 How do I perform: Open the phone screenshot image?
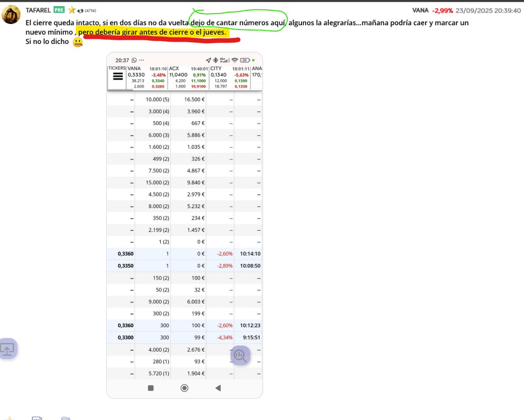click(185, 225)
